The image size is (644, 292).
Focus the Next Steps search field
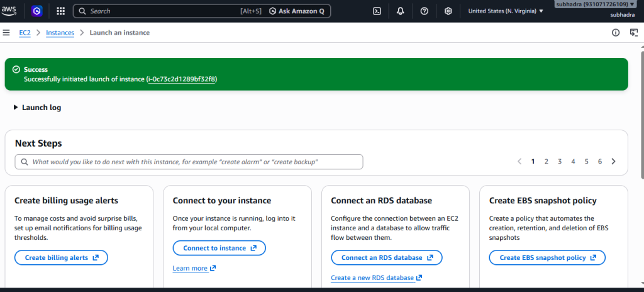(189, 162)
